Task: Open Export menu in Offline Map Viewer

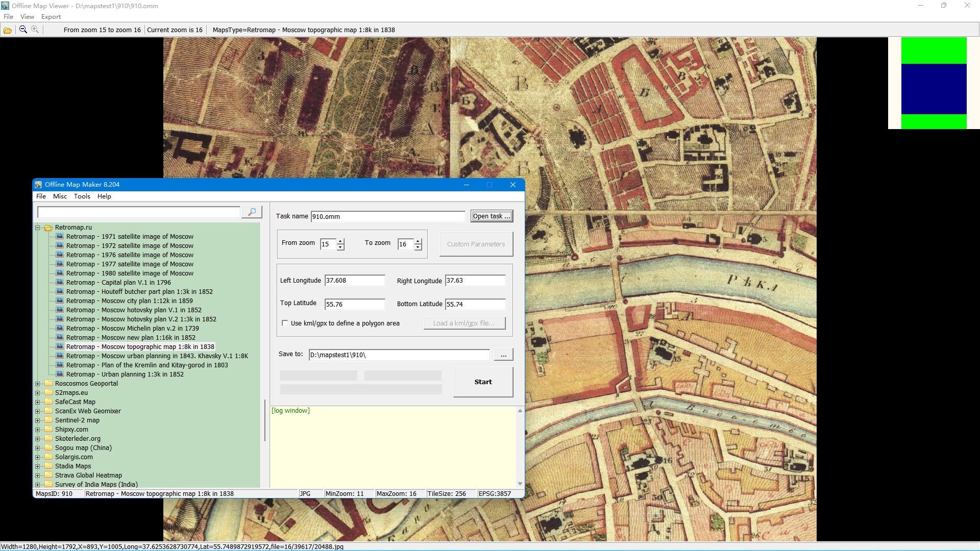Action: (x=51, y=17)
